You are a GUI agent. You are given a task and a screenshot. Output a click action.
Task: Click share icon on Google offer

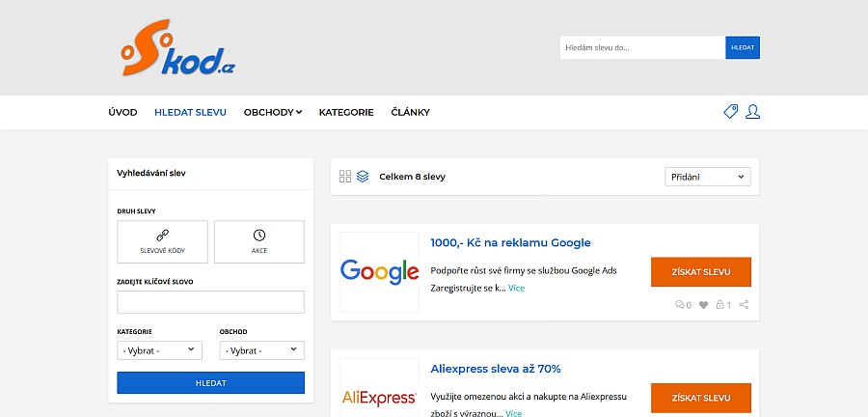point(744,305)
